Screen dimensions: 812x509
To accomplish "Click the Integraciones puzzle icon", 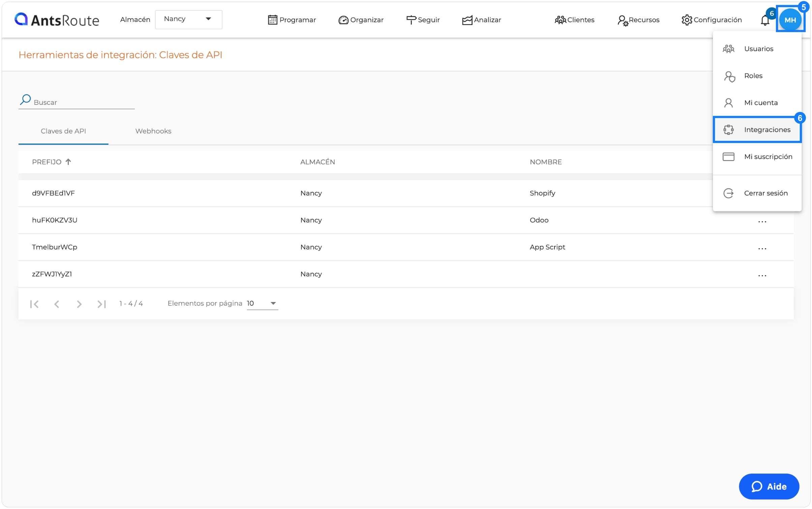I will [x=728, y=129].
